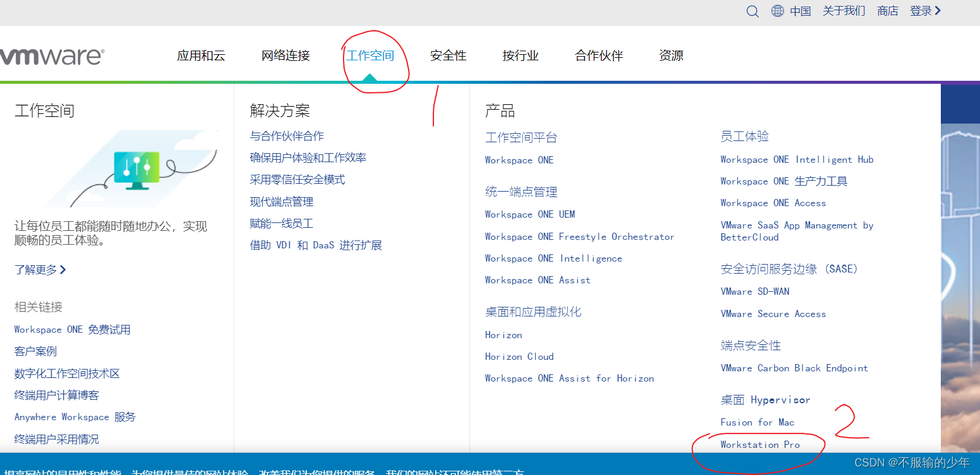
Task: Click 采用零信任安全模式 link
Action: 297,180
